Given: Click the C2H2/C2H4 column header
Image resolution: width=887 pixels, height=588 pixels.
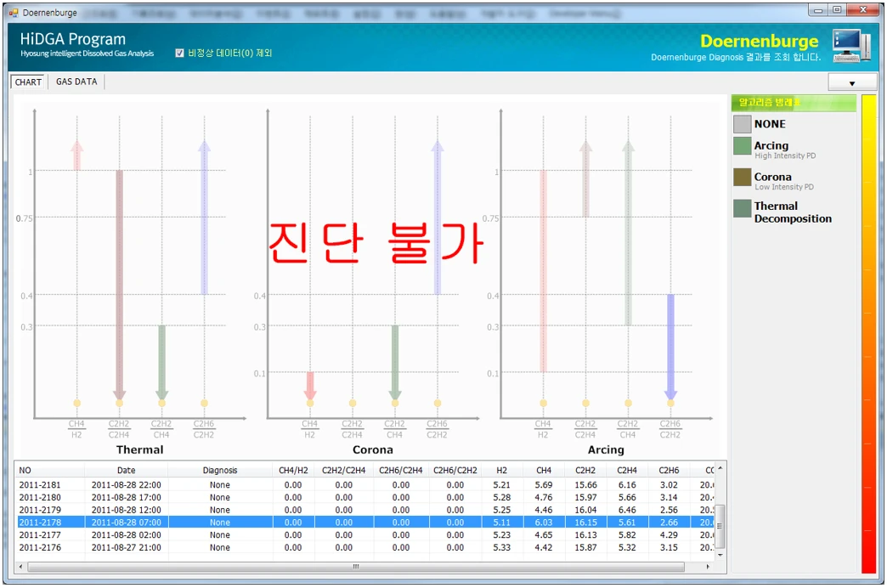Looking at the screenshot, I should 344,470.
